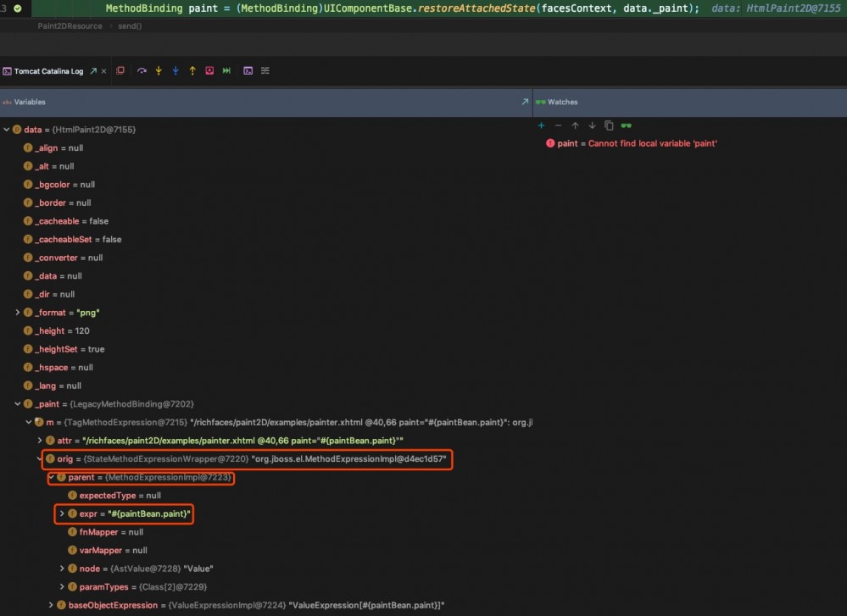
Task: Click the Run to Cursor icon
Action: [226, 70]
